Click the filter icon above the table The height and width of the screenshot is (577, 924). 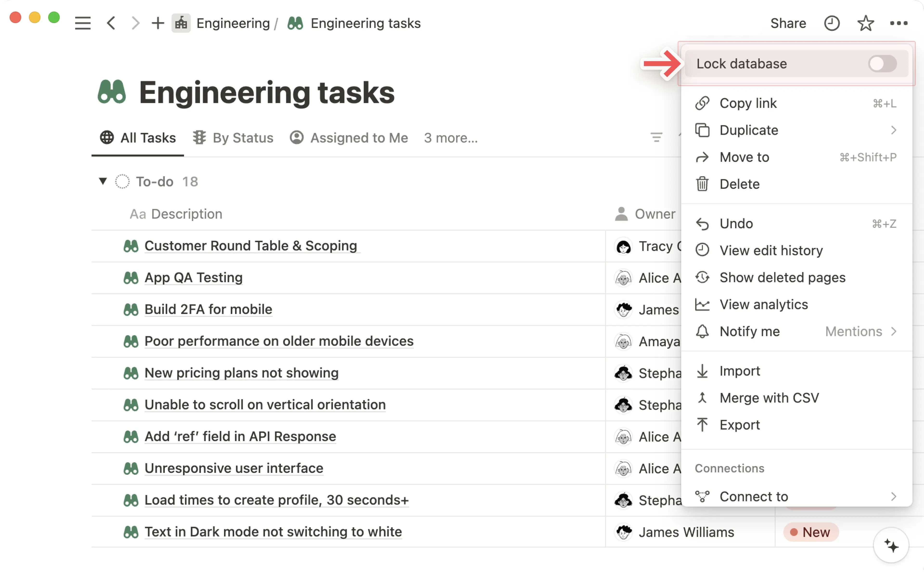click(656, 137)
